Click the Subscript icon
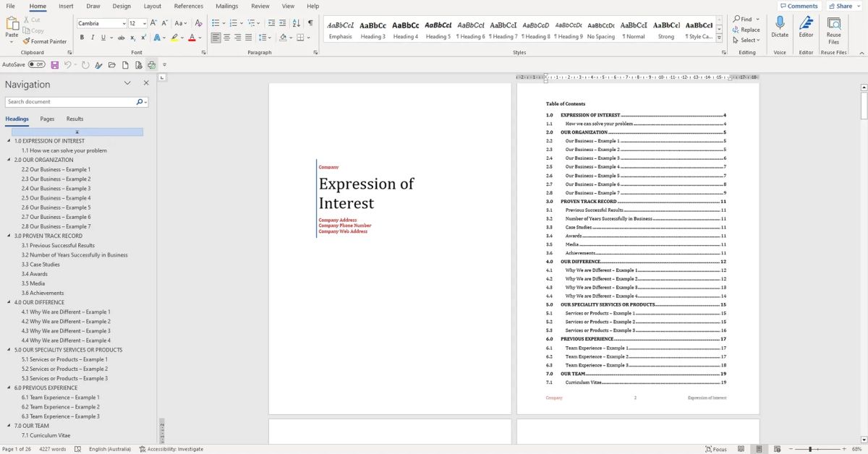The width and height of the screenshot is (868, 454). [134, 37]
